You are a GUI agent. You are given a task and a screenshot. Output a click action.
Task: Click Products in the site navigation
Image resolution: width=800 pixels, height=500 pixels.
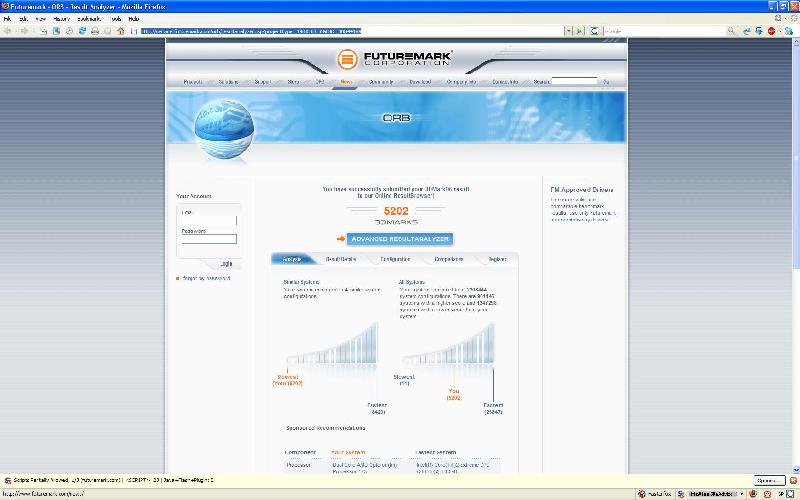[x=193, y=82]
